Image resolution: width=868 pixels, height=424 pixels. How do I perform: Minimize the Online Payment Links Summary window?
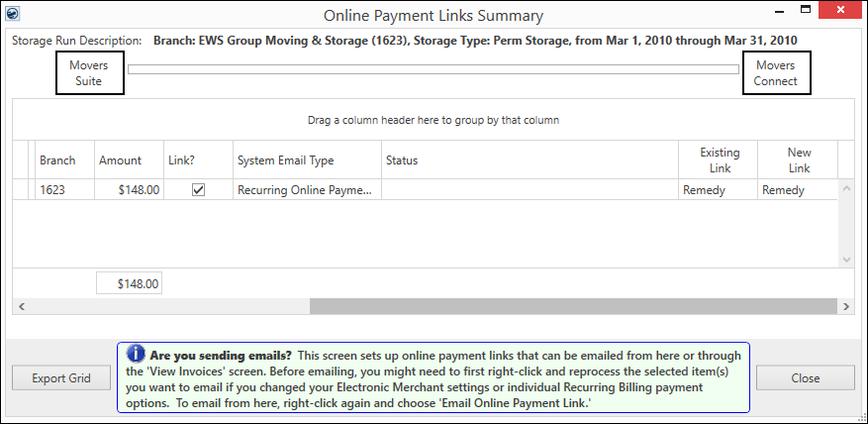pos(778,11)
